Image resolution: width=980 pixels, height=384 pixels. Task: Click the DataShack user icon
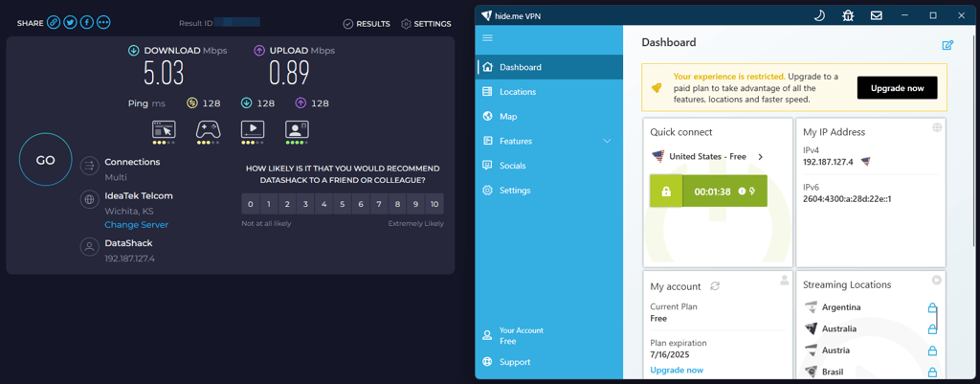coord(89,246)
